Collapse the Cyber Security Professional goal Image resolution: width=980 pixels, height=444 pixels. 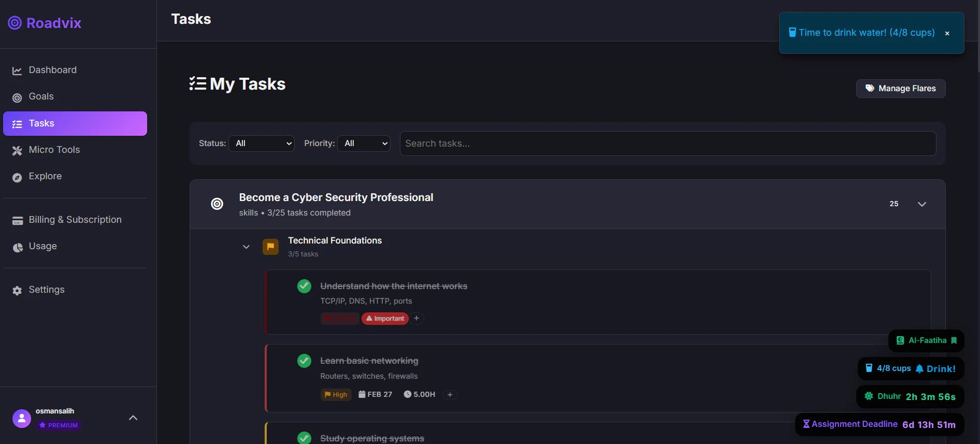coord(922,204)
